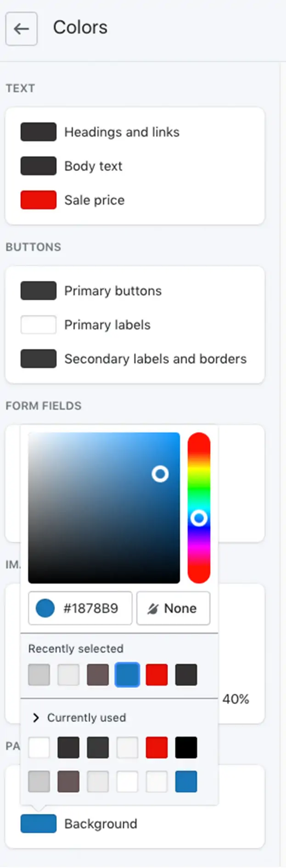Select the black swatch in Currently used
Image resolution: width=286 pixels, height=868 pixels.
(186, 747)
